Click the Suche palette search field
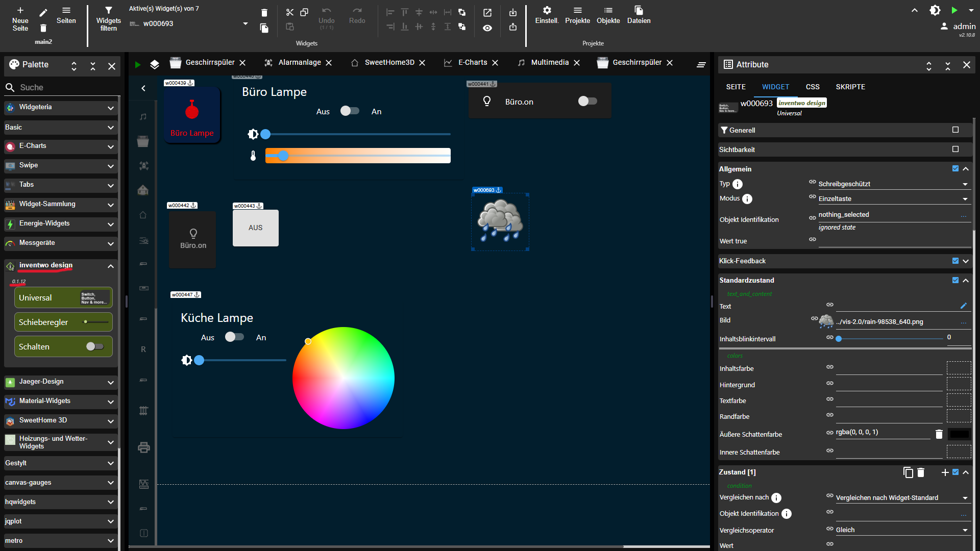This screenshot has height=551, width=980. click(61, 87)
